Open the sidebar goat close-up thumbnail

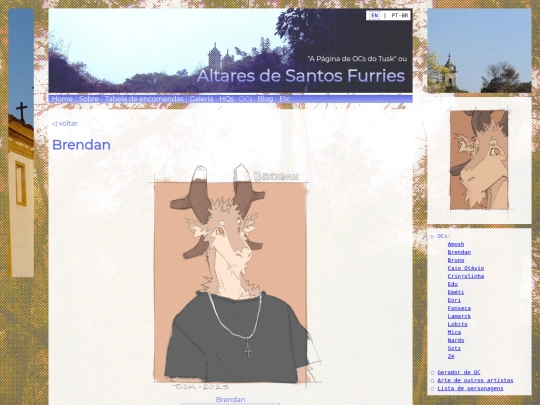(x=479, y=160)
